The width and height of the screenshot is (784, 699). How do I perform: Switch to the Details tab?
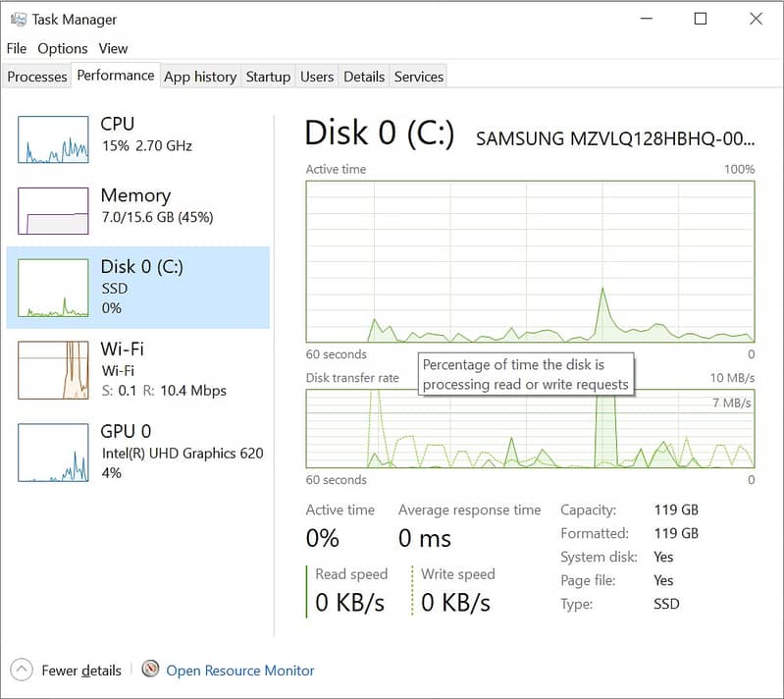click(364, 77)
